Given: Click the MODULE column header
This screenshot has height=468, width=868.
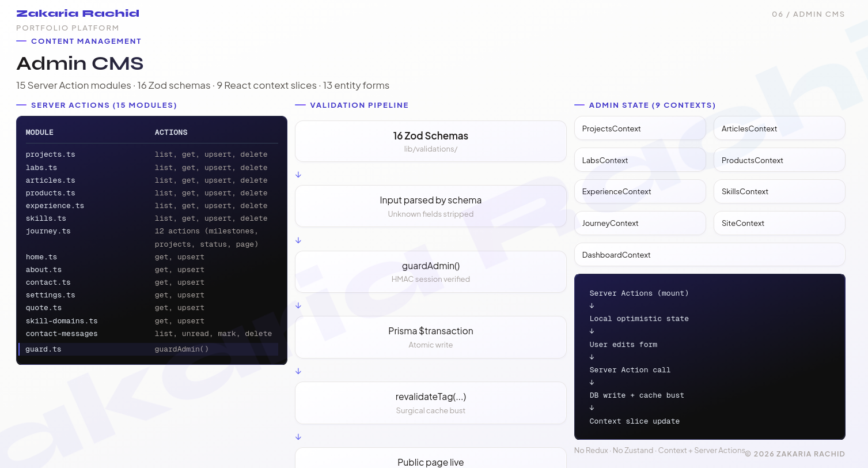Looking at the screenshot, I should point(40,133).
